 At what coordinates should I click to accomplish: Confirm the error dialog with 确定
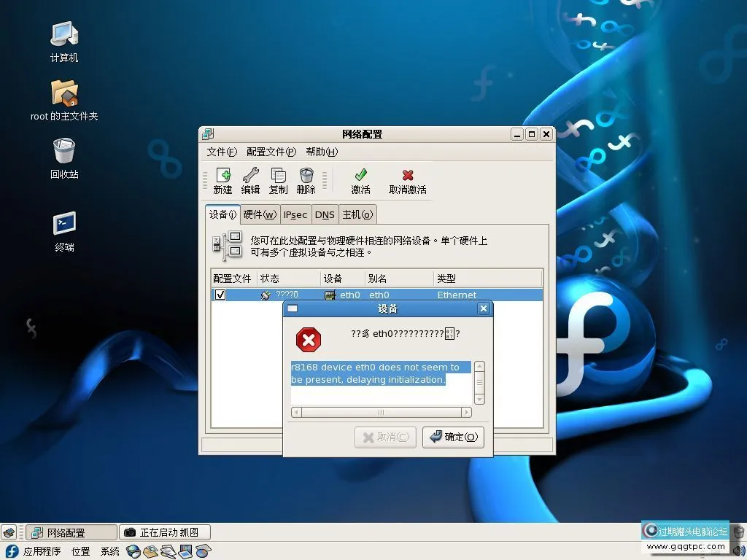pos(453,437)
